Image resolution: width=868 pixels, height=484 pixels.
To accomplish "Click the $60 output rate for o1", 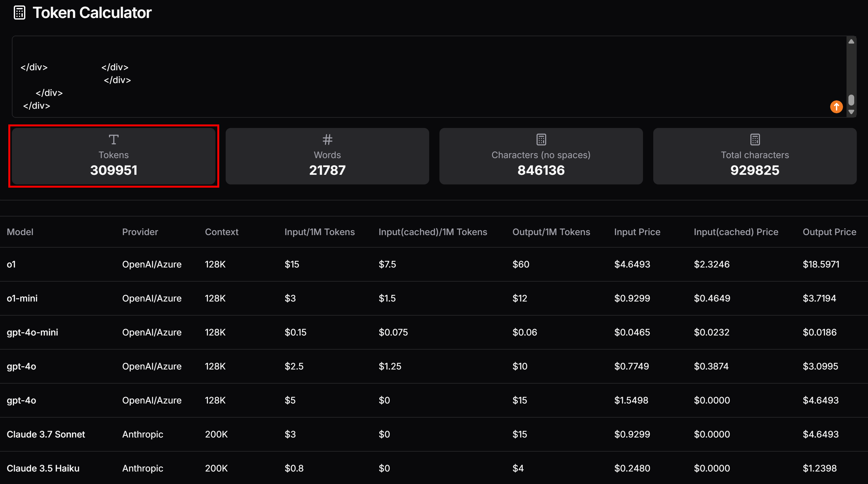I will click(x=521, y=264).
